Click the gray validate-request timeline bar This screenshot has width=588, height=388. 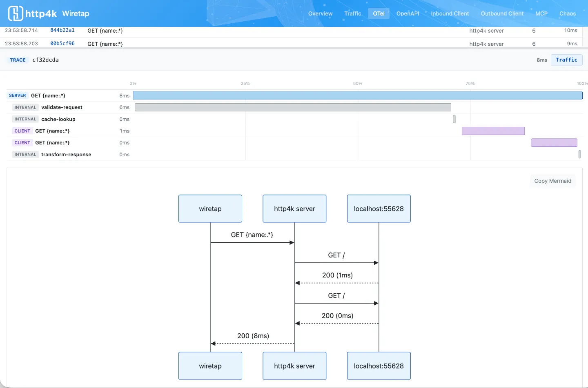(x=293, y=107)
